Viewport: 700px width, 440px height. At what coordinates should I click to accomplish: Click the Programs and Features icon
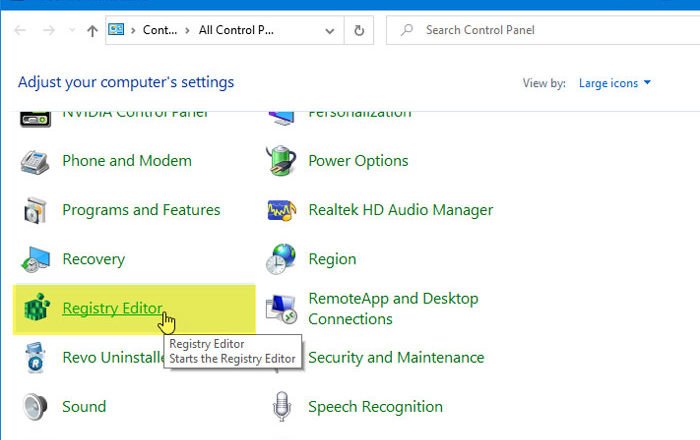[x=35, y=210]
